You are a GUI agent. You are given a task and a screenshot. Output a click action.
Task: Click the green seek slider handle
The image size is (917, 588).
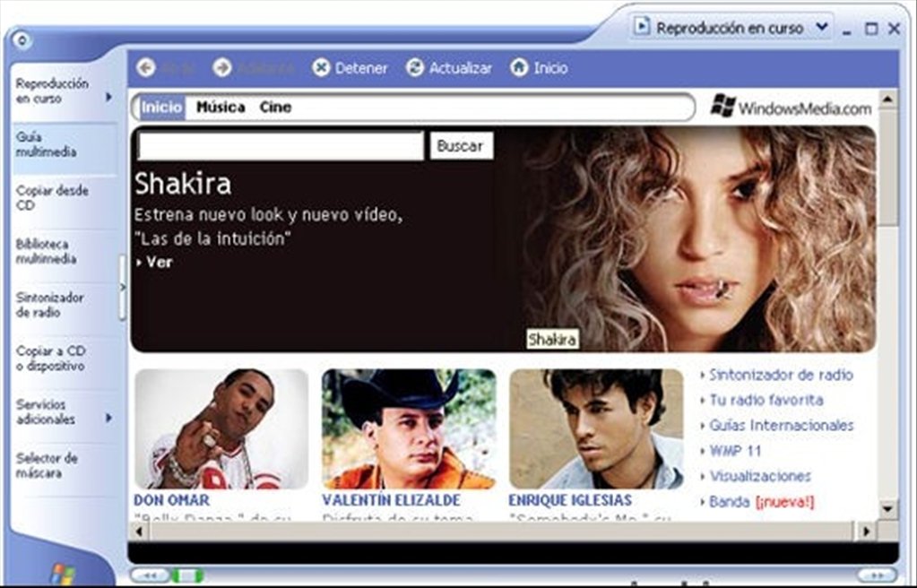pos(187,575)
